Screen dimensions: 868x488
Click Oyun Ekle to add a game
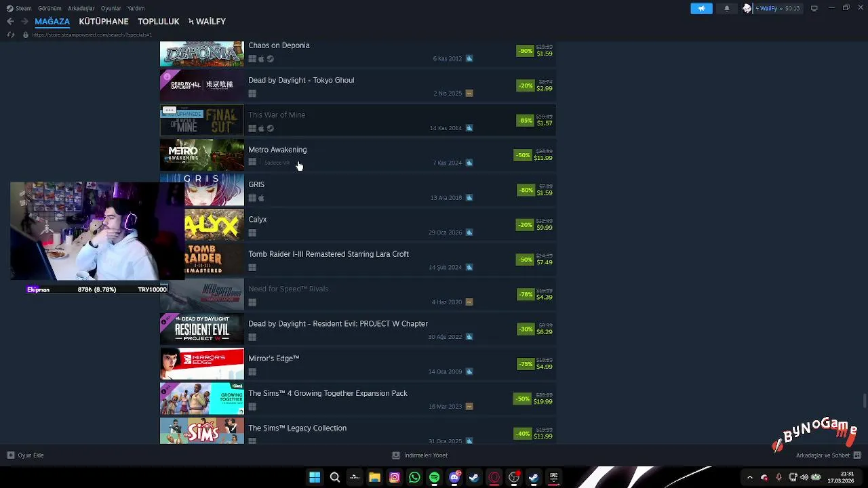[25, 455]
